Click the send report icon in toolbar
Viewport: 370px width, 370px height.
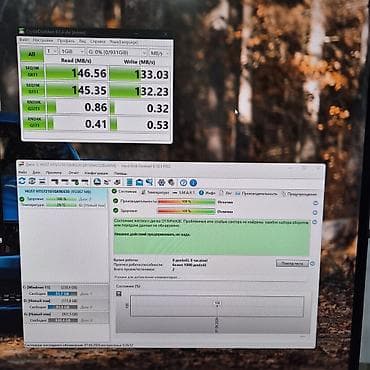point(107,182)
